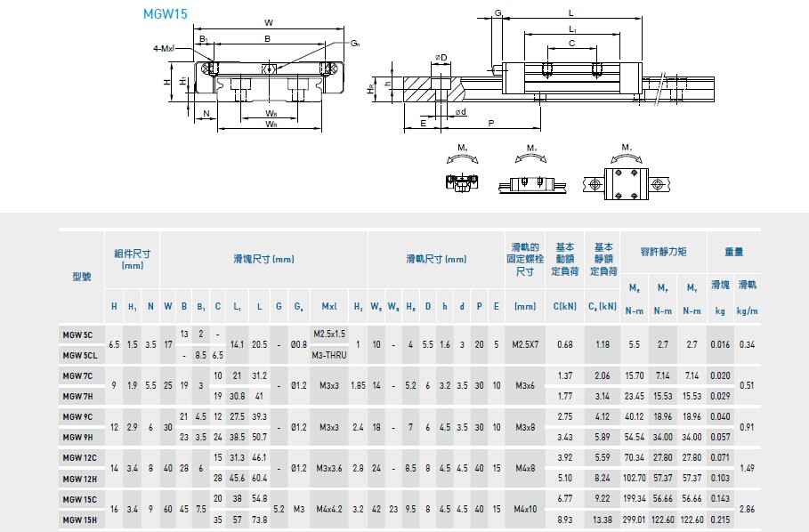This screenshot has height=532, width=809.
Task: Select the MGW 9C row label
Action: click(x=78, y=416)
